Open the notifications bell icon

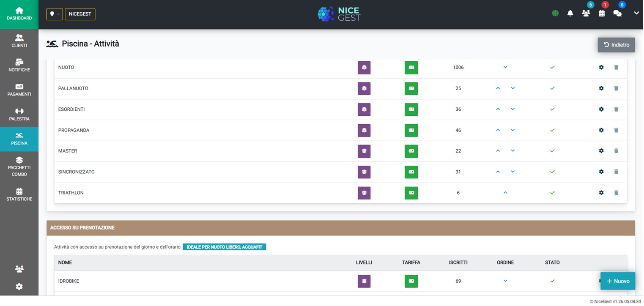[x=570, y=14]
